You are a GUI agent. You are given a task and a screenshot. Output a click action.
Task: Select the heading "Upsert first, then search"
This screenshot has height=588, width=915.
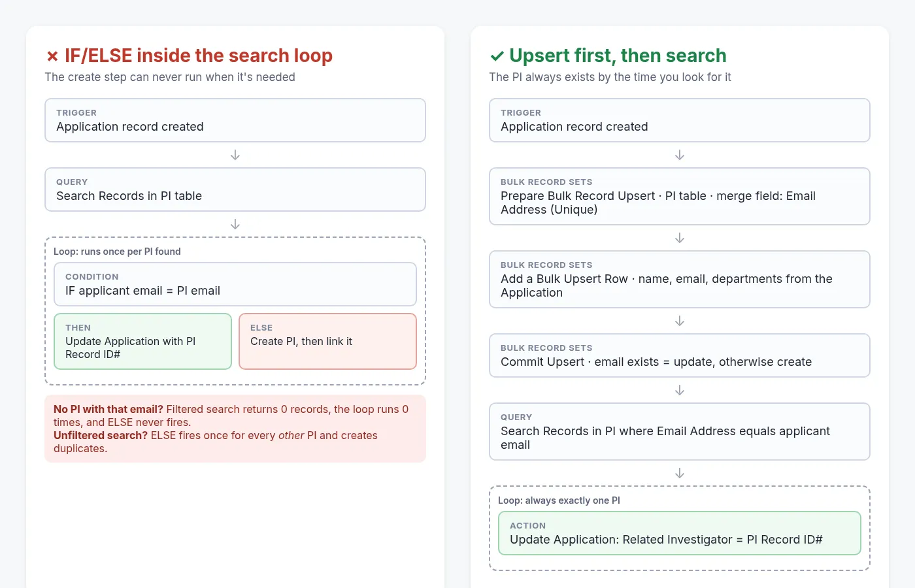coord(618,56)
